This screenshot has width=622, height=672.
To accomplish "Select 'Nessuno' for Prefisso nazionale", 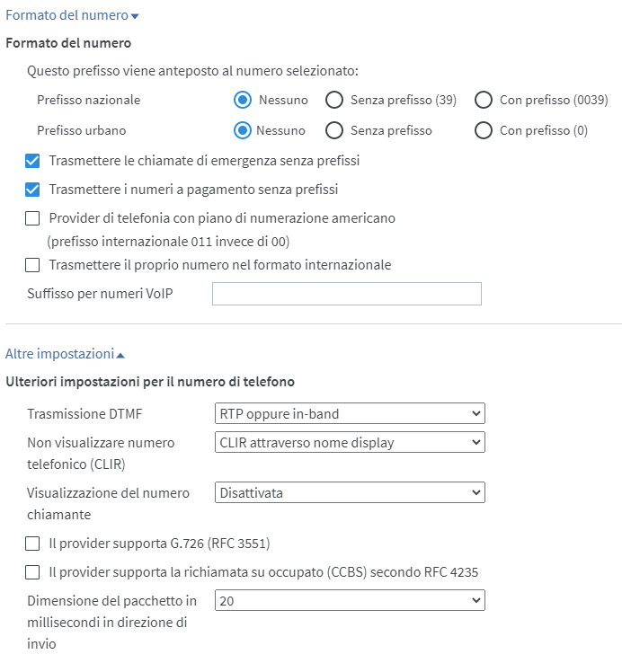I will (242, 100).
